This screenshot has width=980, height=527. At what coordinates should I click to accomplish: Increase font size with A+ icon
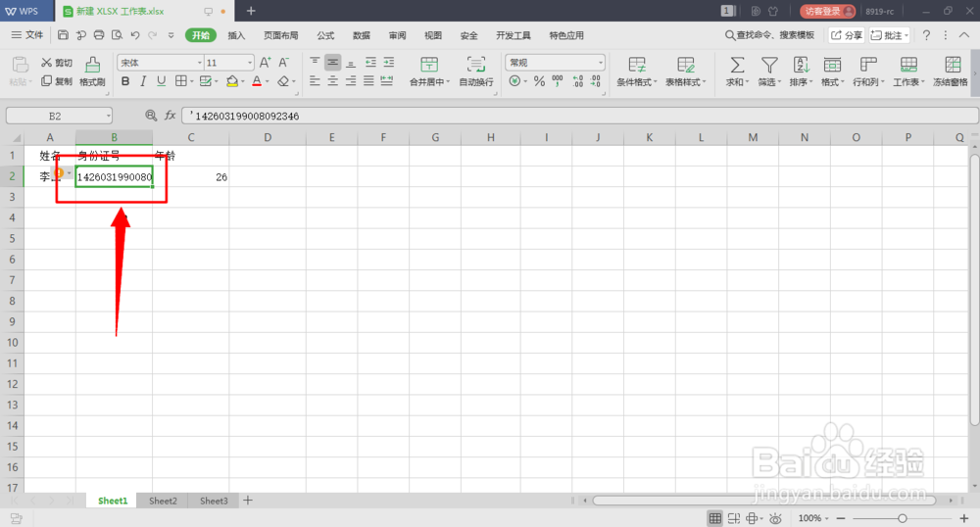tap(265, 63)
